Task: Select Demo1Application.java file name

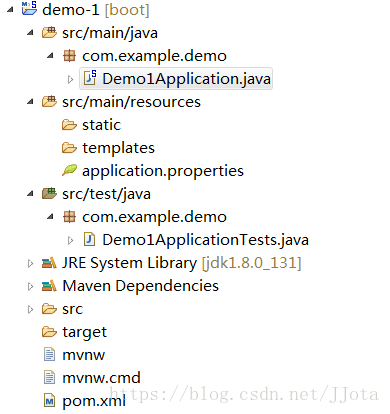Action: pos(186,79)
